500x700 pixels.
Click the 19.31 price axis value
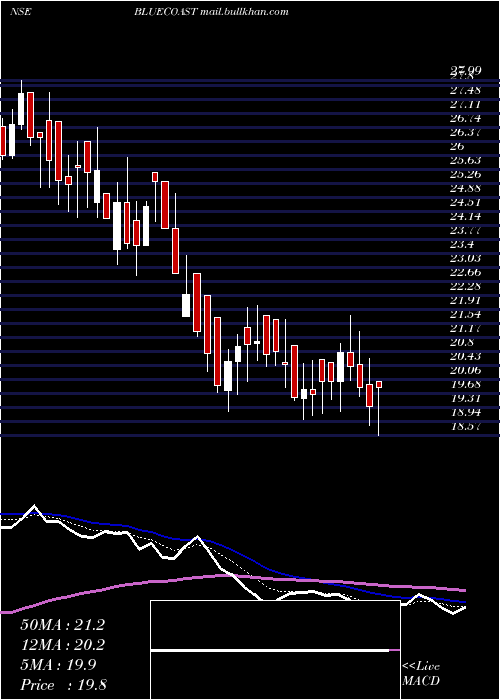pyautogui.click(x=466, y=399)
